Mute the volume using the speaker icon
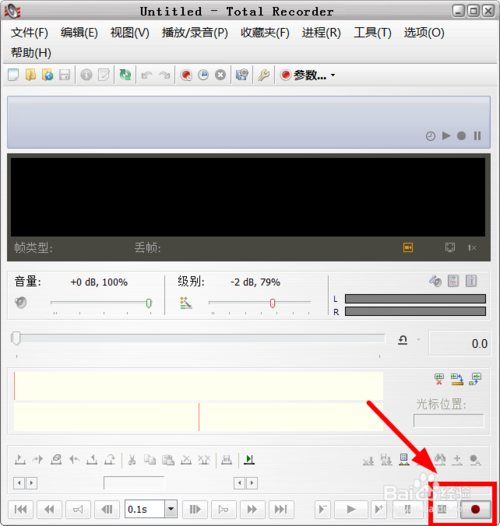Image resolution: width=500 pixels, height=526 pixels. [x=21, y=302]
